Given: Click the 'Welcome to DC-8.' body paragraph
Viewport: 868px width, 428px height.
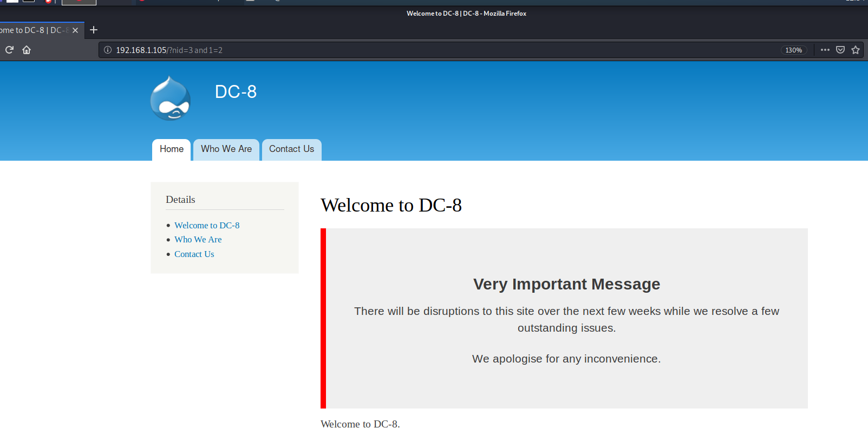Looking at the screenshot, I should point(360,424).
